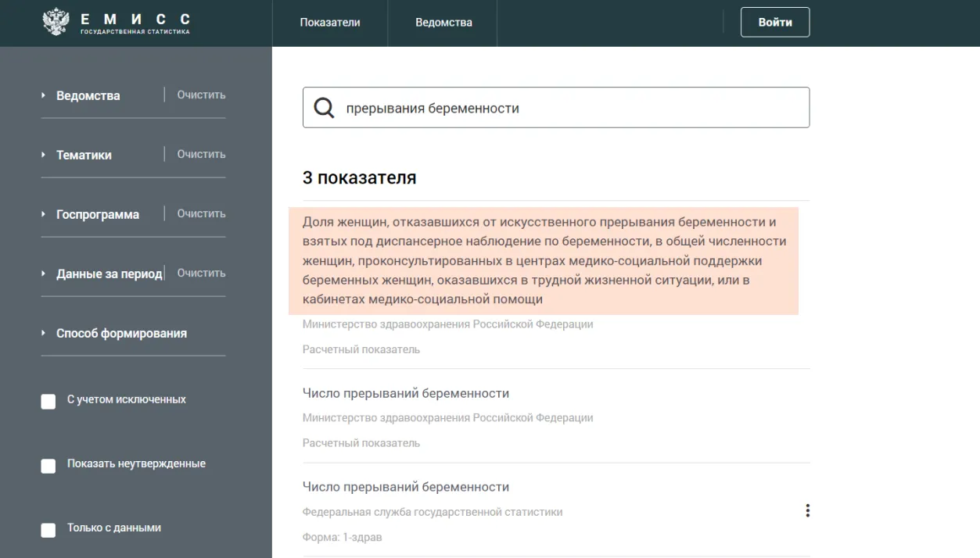Enable the 'С учетом исключенных' checkbox
Viewport: 980px width, 558px height.
(48, 401)
